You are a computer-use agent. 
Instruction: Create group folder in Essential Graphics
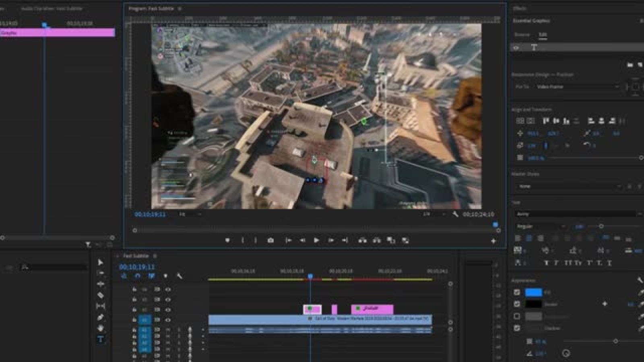630,64
